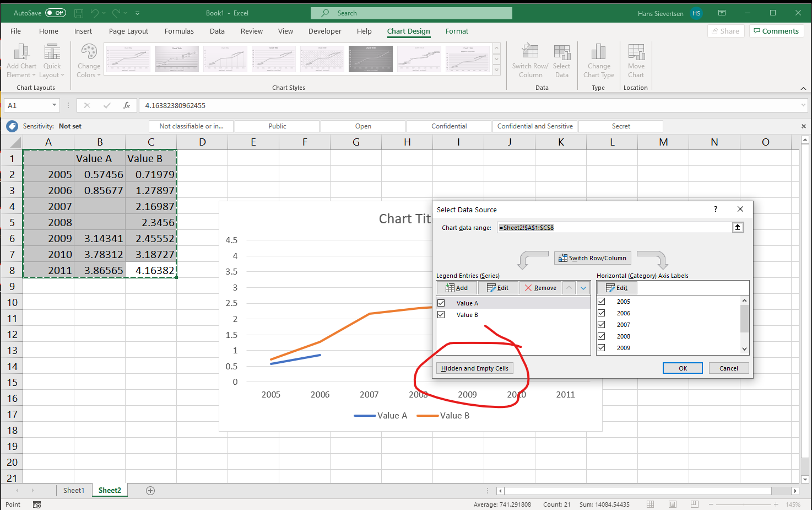Screen dimensions: 812x510
Task: Select the Confidential sensitivity label
Action: pos(449,126)
